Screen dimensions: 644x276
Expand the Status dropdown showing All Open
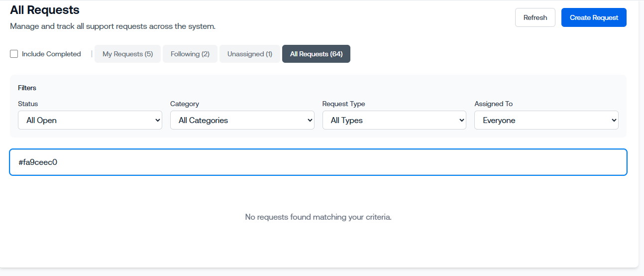[x=90, y=120]
